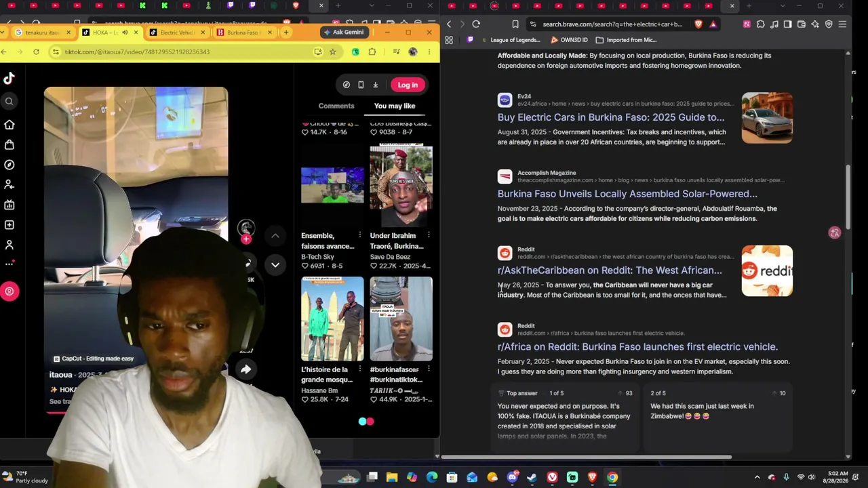Open Brave Rewards triangle icon
Viewport: 868px width, 488px height.
[713, 24]
